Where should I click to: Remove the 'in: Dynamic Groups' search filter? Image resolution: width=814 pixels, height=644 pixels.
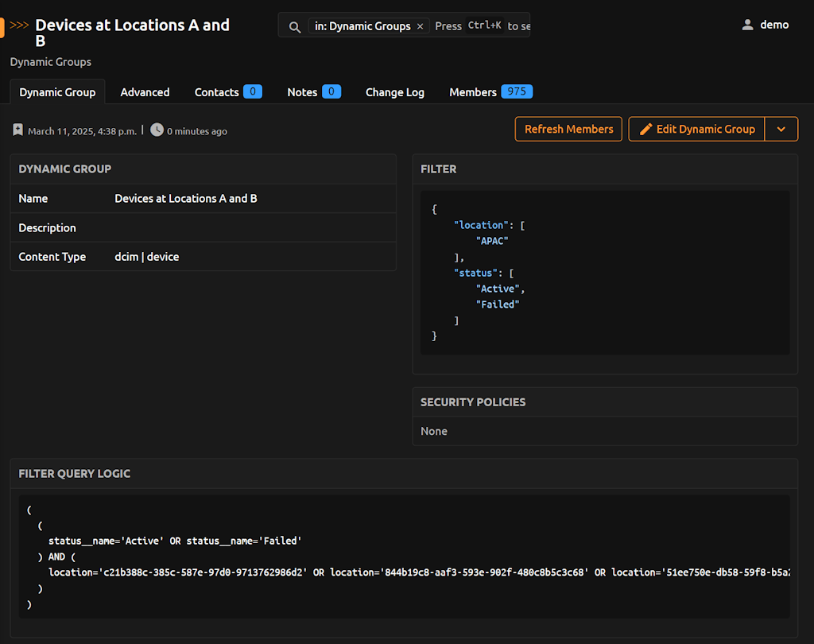[421, 26]
